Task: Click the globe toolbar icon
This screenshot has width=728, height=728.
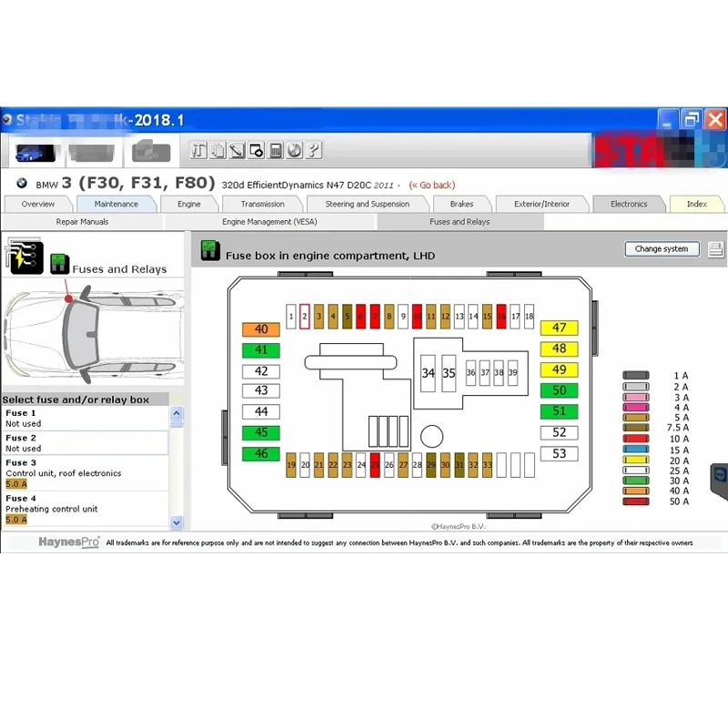Action: (294, 150)
